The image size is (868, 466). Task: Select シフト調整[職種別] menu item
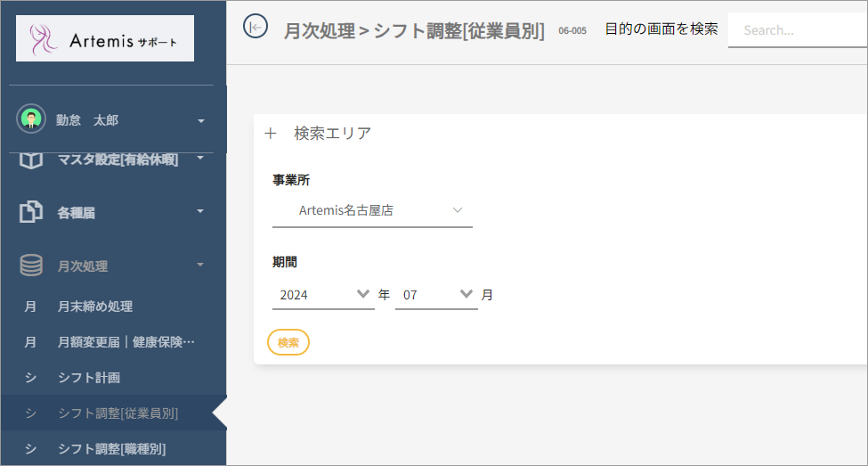pos(111,448)
